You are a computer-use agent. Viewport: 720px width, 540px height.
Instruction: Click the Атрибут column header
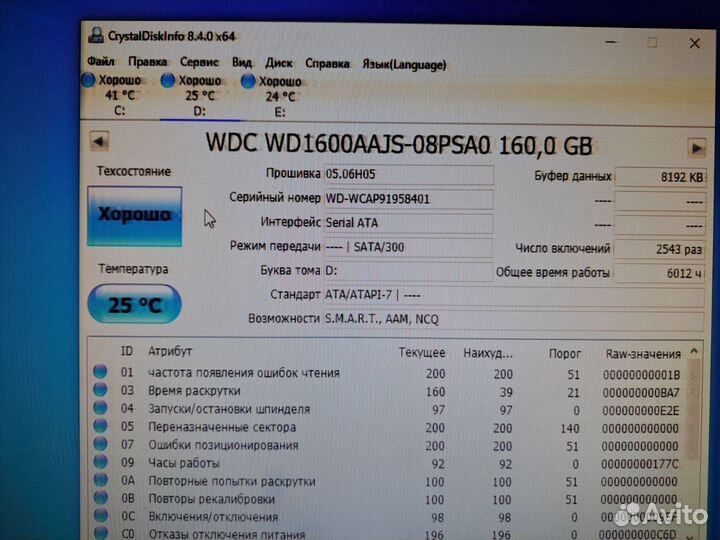click(170, 352)
